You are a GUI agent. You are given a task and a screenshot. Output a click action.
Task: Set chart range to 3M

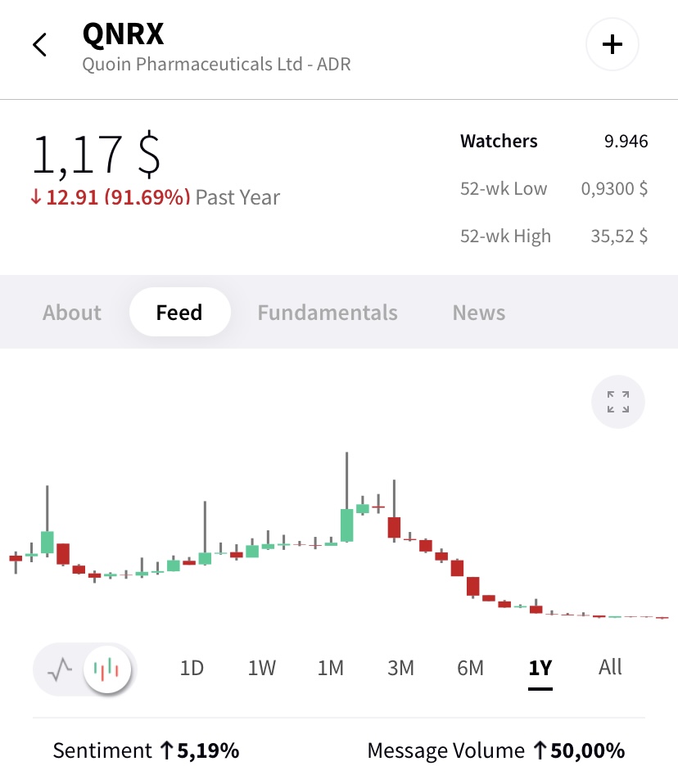pos(400,668)
